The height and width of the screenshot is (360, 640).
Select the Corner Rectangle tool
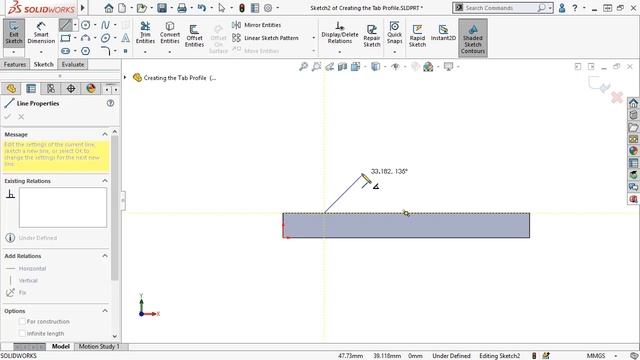[x=65, y=38]
